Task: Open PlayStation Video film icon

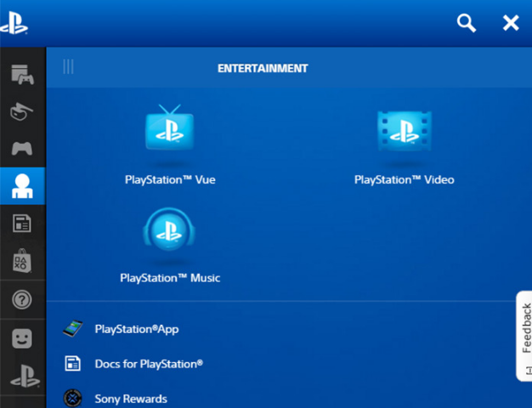Action: click(404, 132)
